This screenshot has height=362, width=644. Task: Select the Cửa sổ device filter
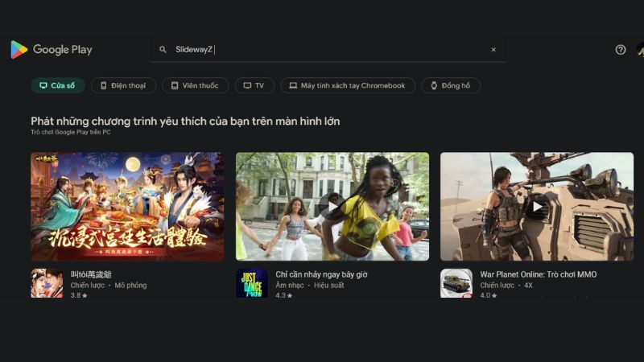coord(57,85)
